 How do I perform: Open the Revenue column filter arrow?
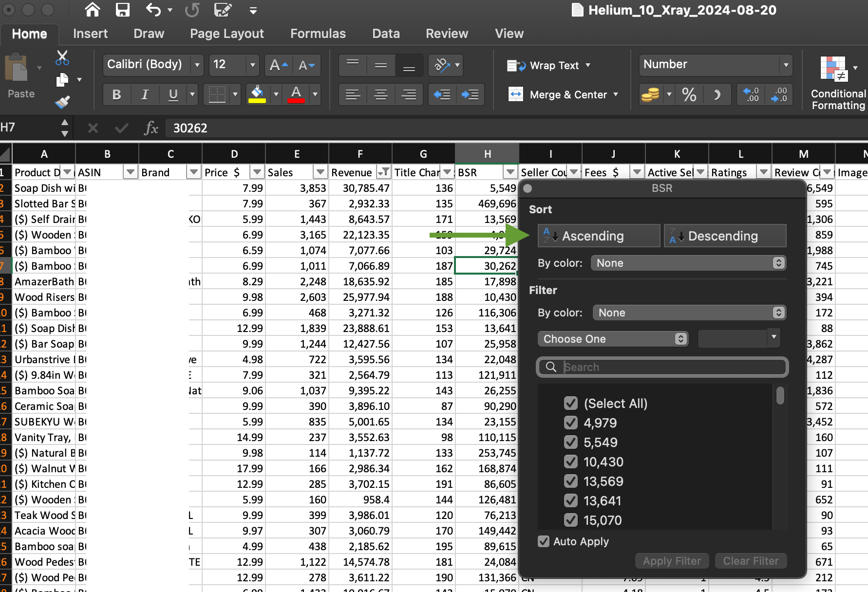(383, 172)
